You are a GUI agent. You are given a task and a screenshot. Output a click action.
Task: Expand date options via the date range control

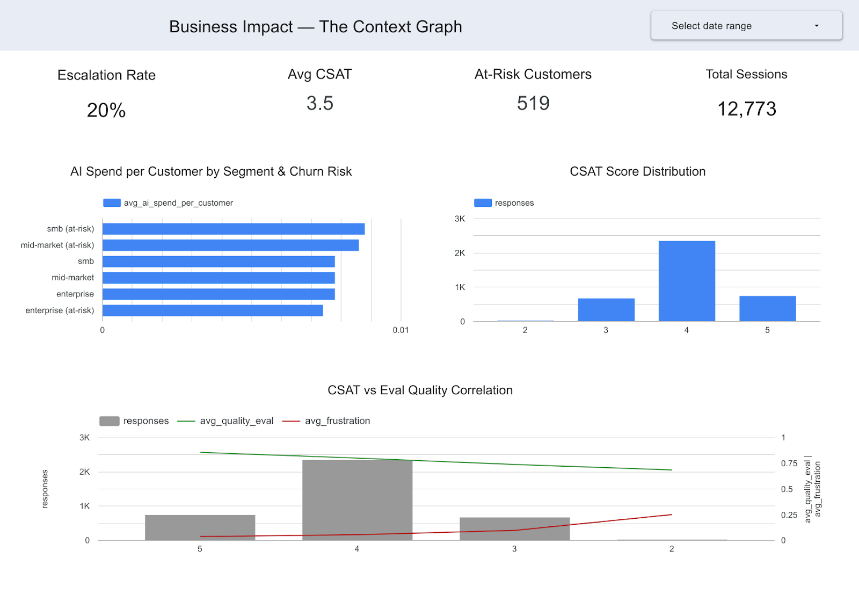[x=745, y=25]
